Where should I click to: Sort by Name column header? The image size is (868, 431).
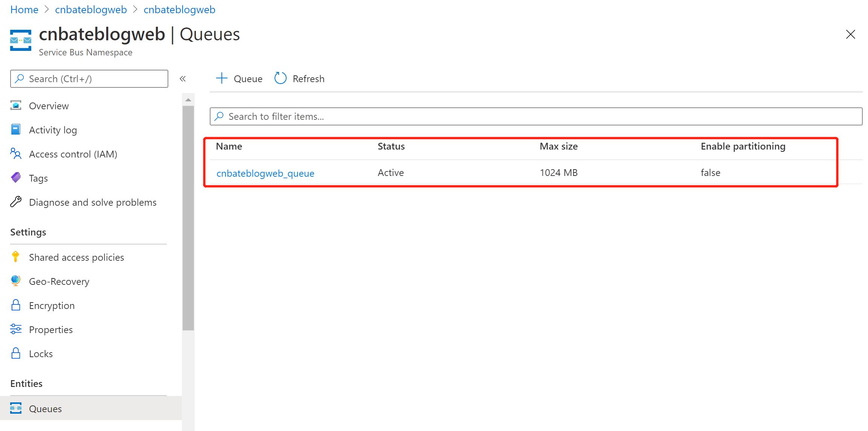229,146
